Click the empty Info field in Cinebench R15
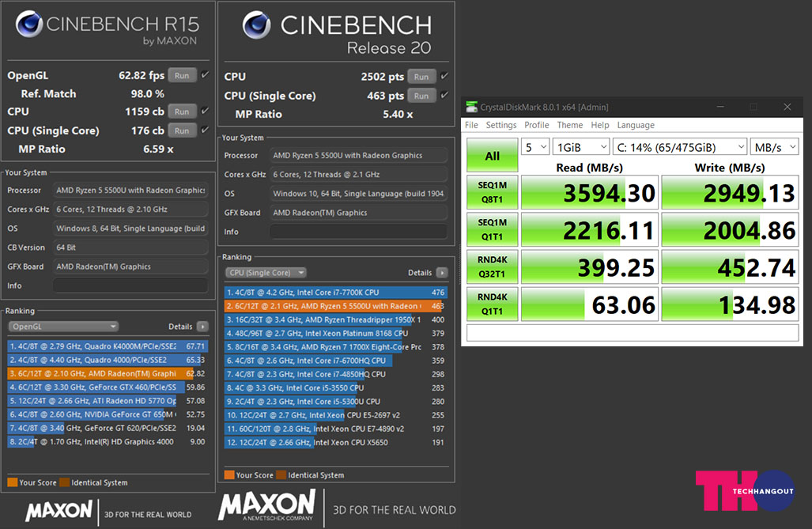 tap(130, 285)
